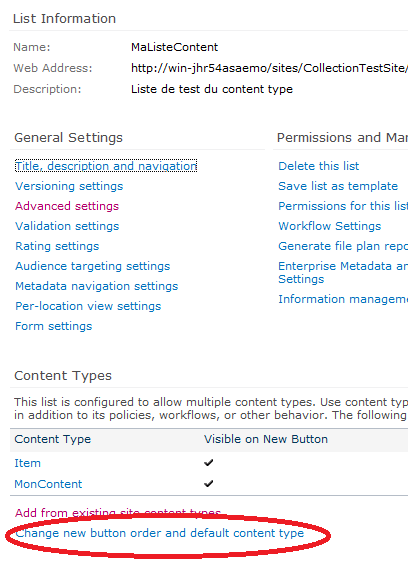Open Information management link
This screenshot has width=408, height=568.
[x=343, y=299]
